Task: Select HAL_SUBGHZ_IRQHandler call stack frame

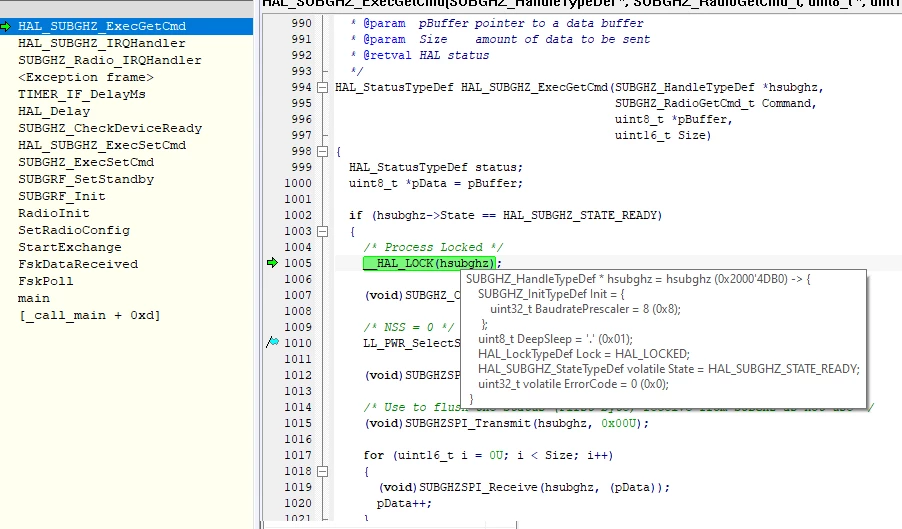Action: pos(102,43)
